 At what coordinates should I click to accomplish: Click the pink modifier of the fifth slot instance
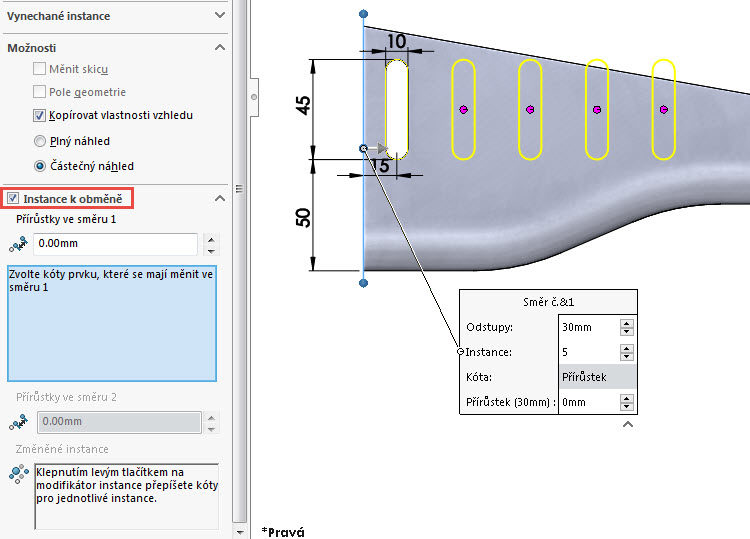point(663,110)
